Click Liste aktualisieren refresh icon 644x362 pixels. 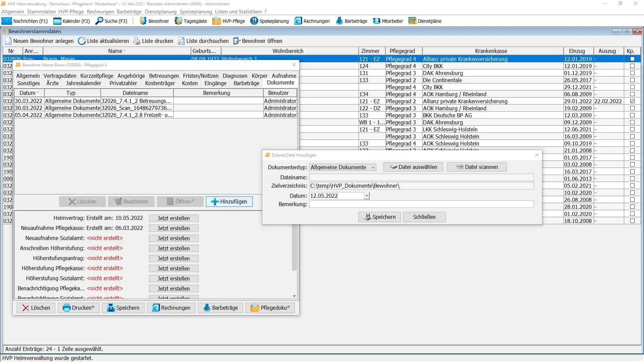[82, 41]
